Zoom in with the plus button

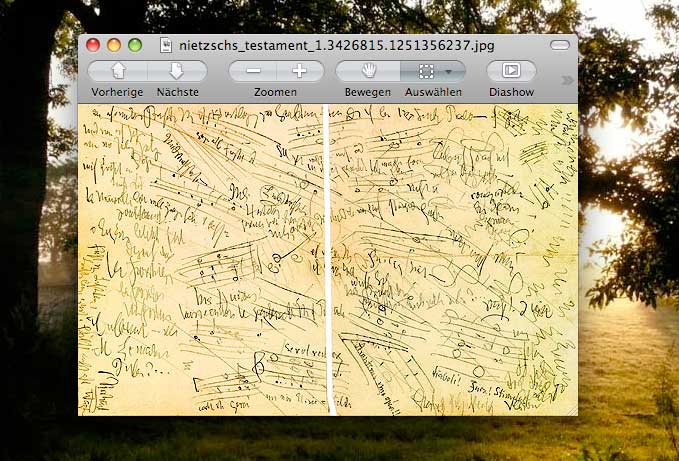point(299,71)
